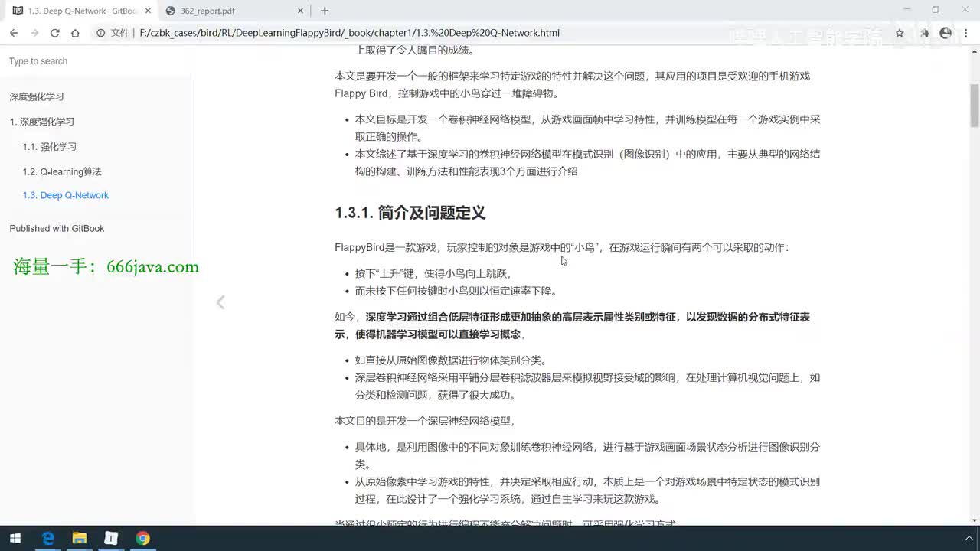Viewport: 980px width, 551px height.
Task: Go to previous page with left chevron
Action: tap(220, 302)
